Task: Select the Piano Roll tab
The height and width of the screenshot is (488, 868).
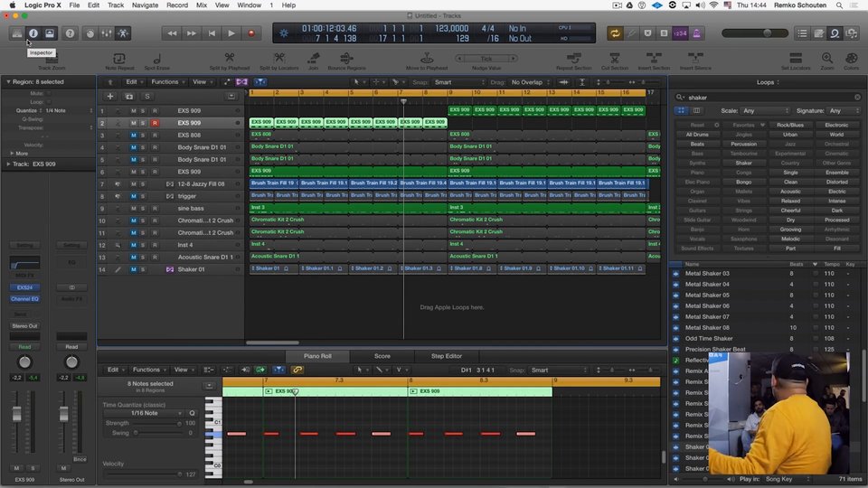Action: click(x=317, y=356)
